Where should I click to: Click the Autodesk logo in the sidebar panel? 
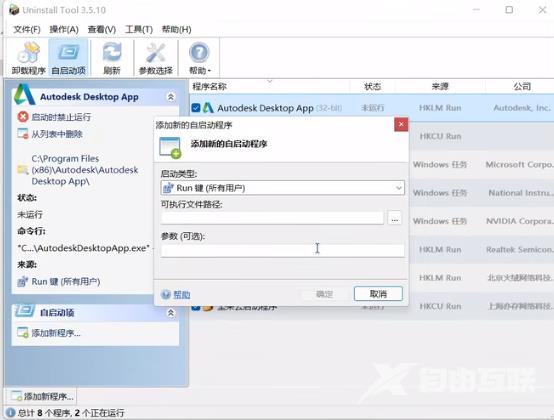[x=25, y=95]
